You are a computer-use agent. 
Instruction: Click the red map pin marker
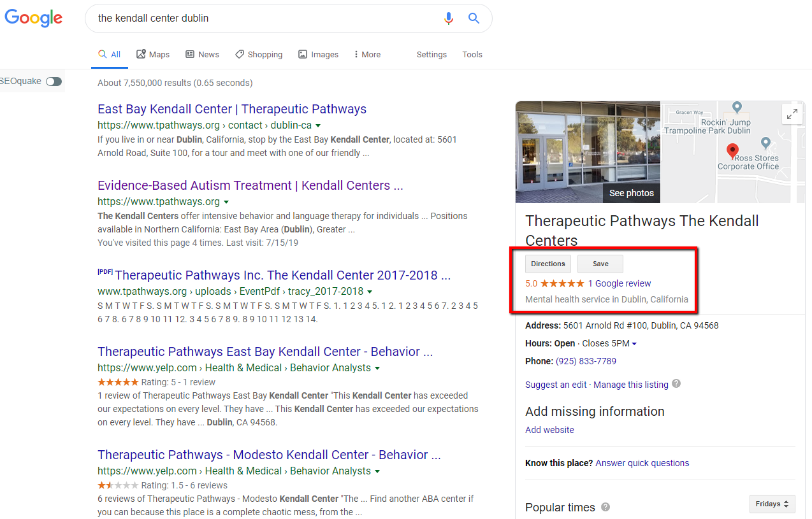click(x=732, y=151)
